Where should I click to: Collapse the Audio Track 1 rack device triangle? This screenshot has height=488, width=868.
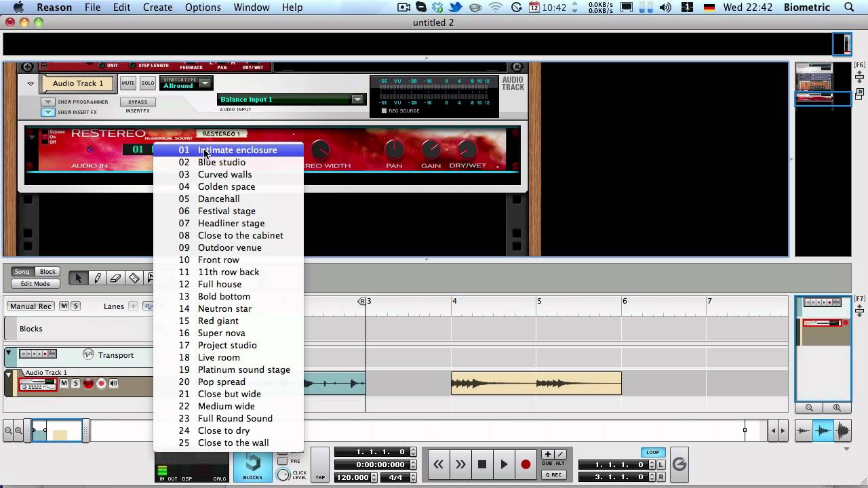(x=31, y=84)
